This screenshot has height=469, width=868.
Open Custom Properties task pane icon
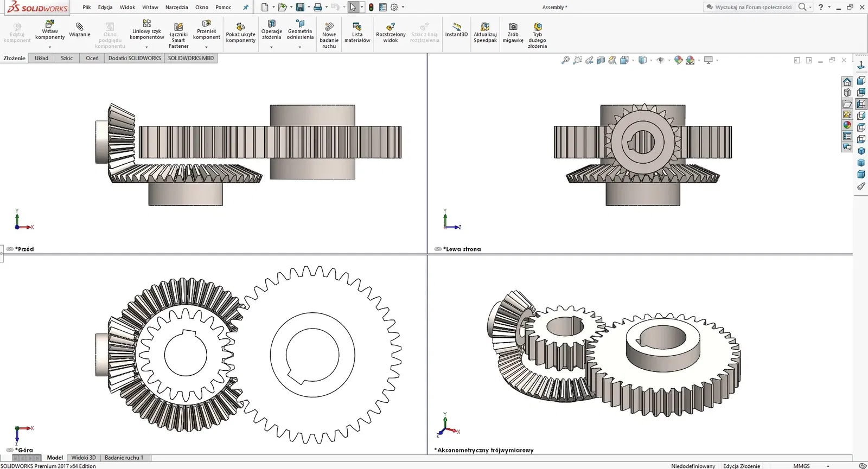[847, 136]
